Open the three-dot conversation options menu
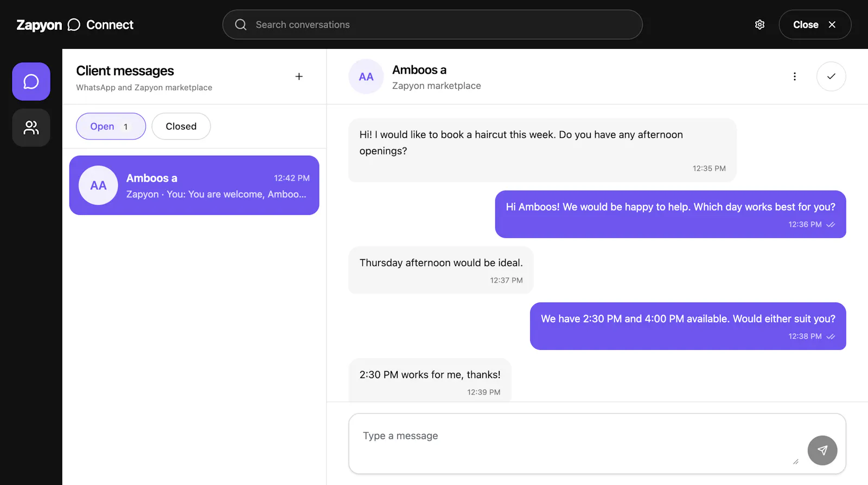Viewport: 868px width, 485px height. 795,76
